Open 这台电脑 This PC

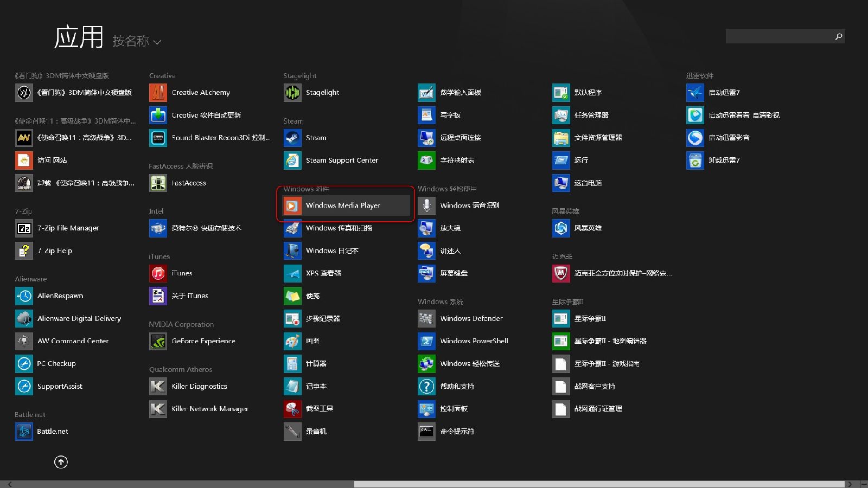click(577, 183)
